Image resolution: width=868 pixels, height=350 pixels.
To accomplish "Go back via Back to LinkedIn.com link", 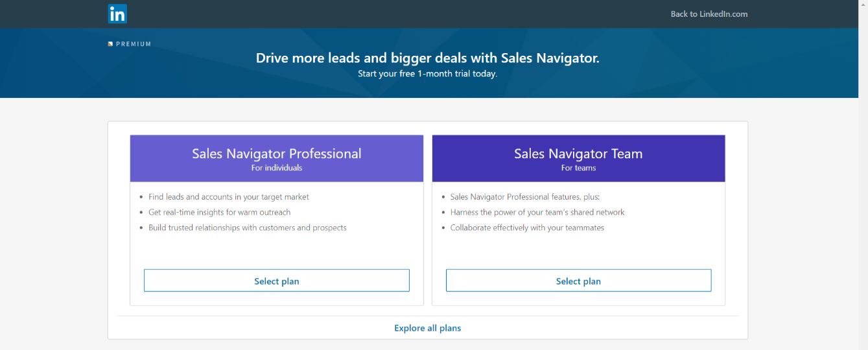I will (709, 14).
